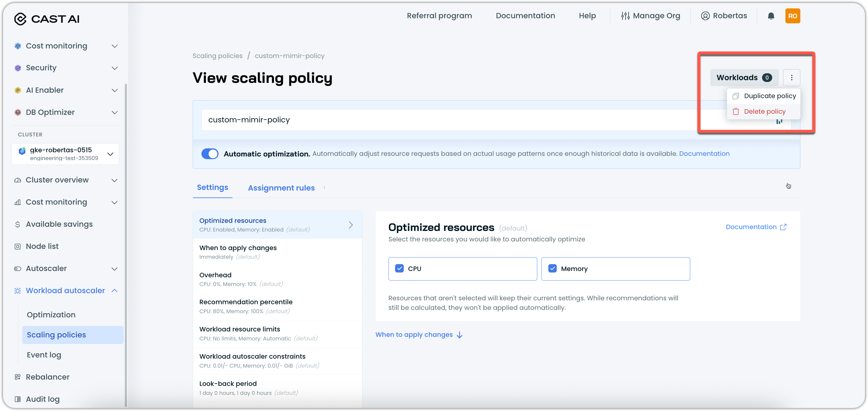This screenshot has width=868, height=411.
Task: Expand the Autoscaler sidebar section
Action: coord(114,269)
